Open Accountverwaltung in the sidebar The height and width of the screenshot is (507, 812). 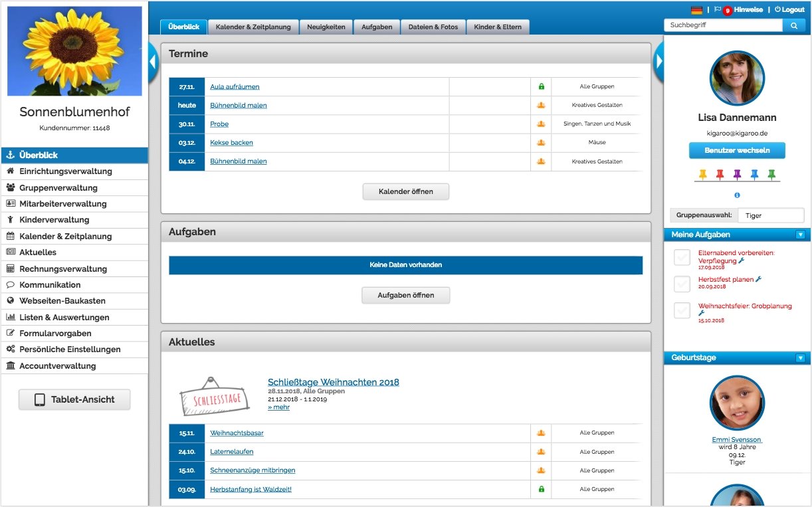coord(74,366)
